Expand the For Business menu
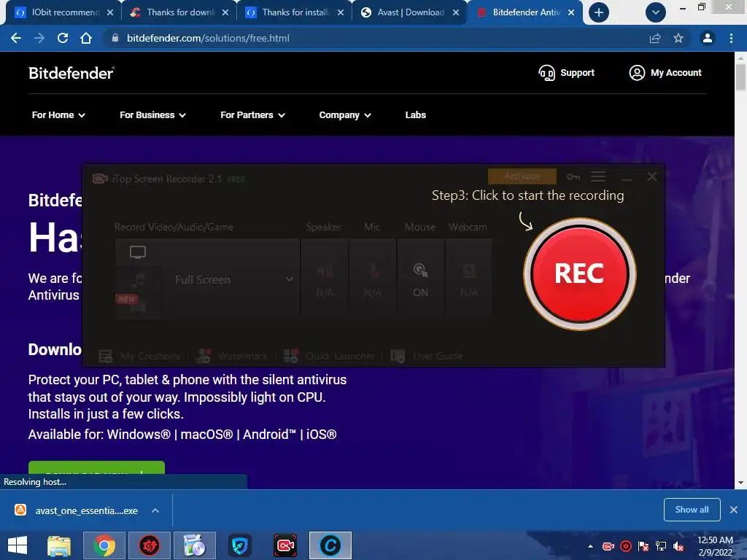The width and height of the screenshot is (747, 560). [x=152, y=114]
